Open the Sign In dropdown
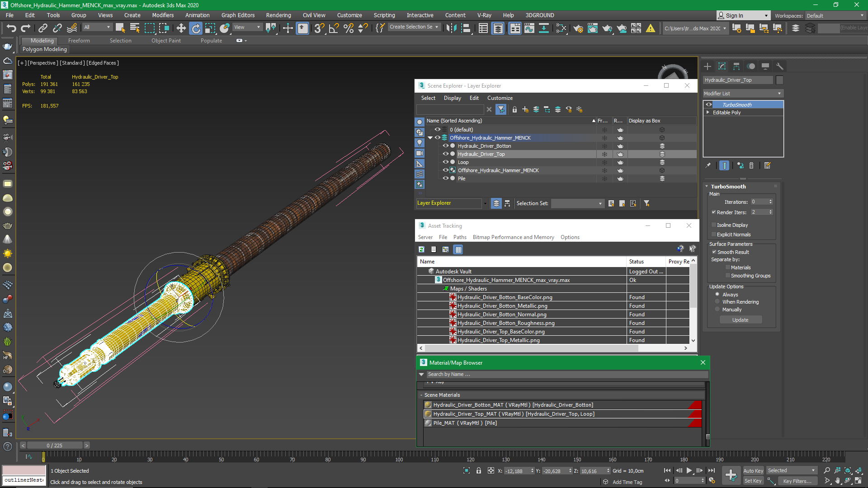This screenshot has width=868, height=488. pos(743,16)
